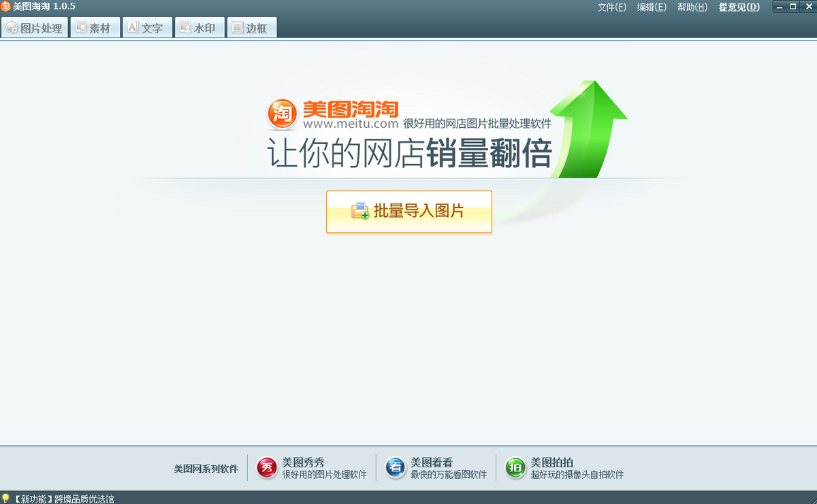The height and width of the screenshot is (504, 817).
Task: Click the www.meitu.com website text
Action: tap(350, 124)
